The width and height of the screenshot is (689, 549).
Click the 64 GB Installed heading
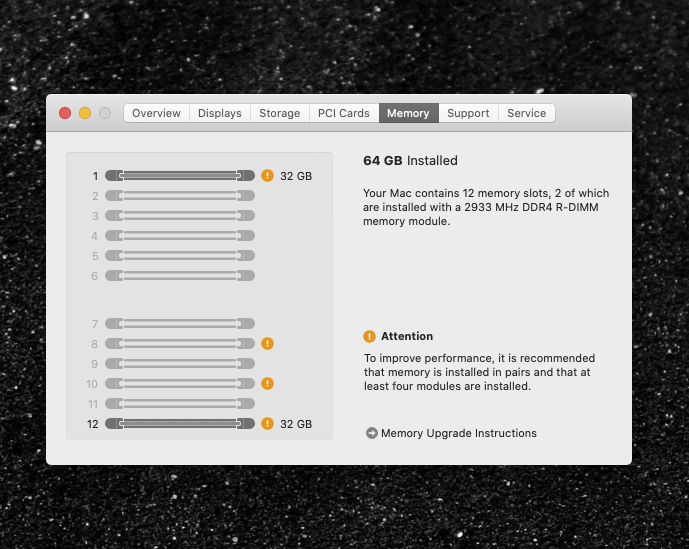pyautogui.click(x=410, y=160)
